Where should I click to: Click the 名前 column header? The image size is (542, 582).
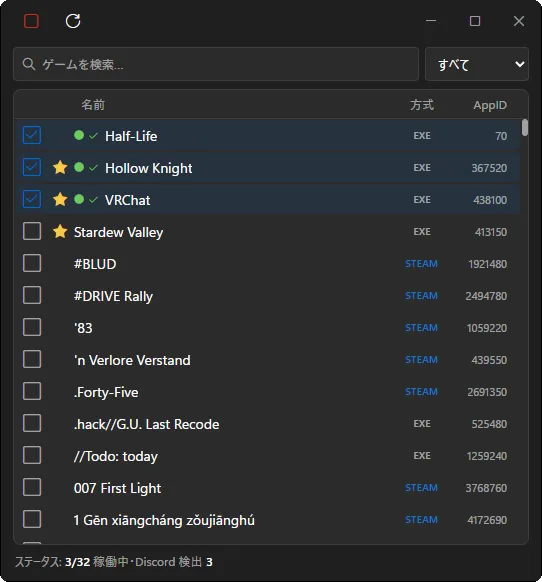point(93,105)
